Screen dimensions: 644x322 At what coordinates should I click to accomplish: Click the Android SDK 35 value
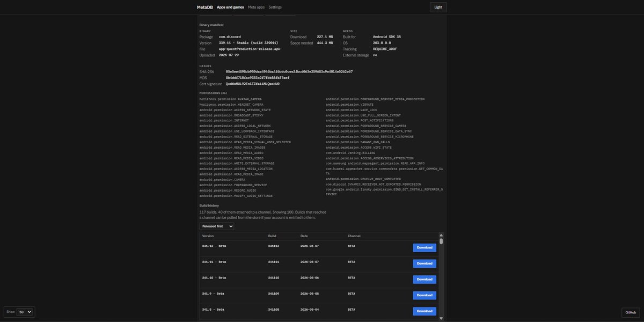(387, 37)
